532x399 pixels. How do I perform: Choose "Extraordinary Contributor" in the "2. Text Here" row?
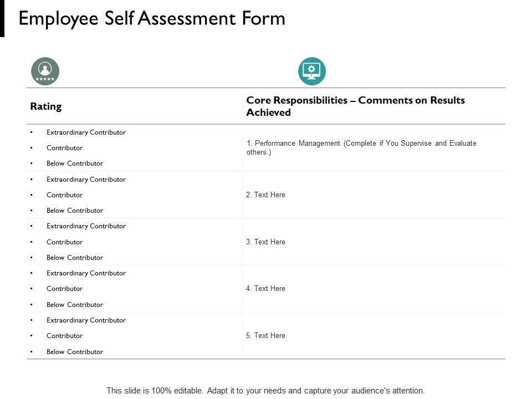click(86, 180)
